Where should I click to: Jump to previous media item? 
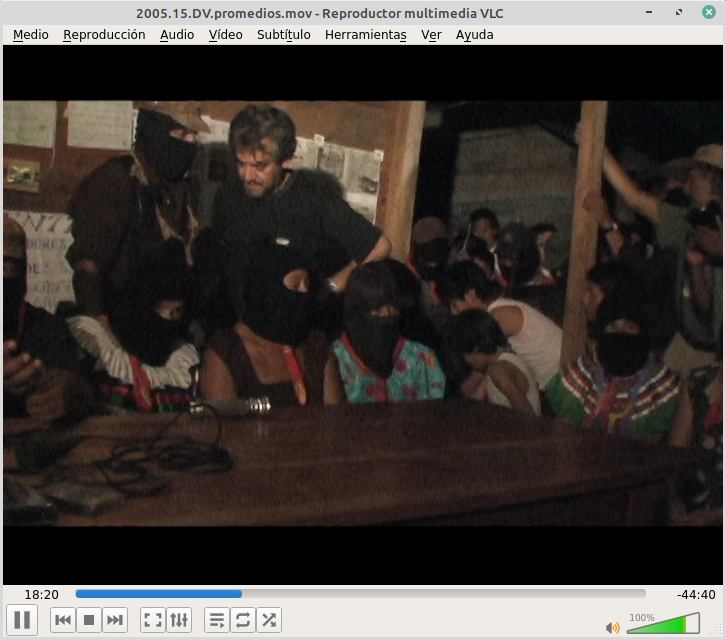tap(63, 620)
